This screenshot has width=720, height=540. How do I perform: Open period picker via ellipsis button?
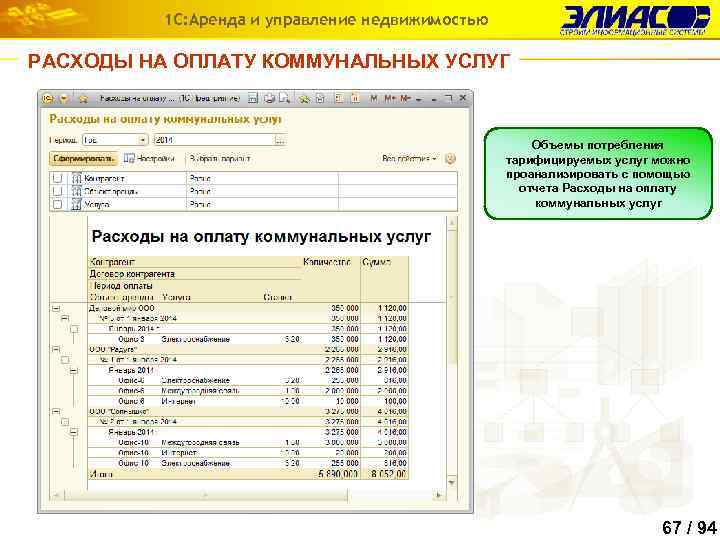click(280, 140)
